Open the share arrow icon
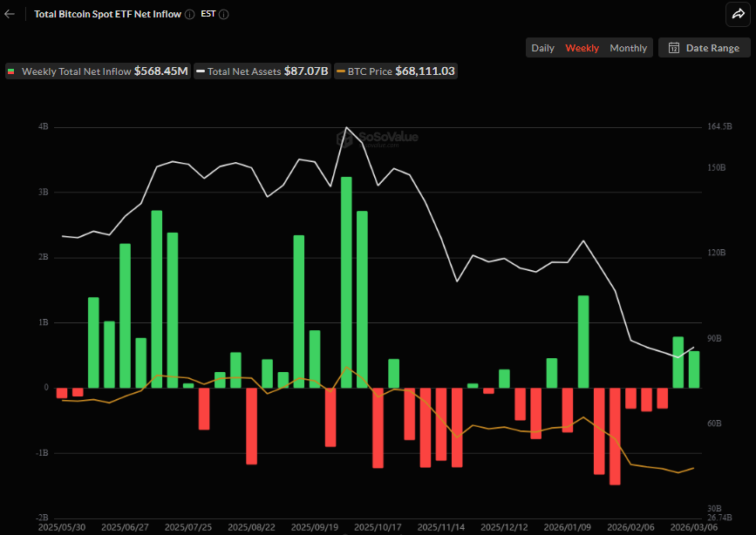This screenshot has width=756, height=535. pos(739,14)
